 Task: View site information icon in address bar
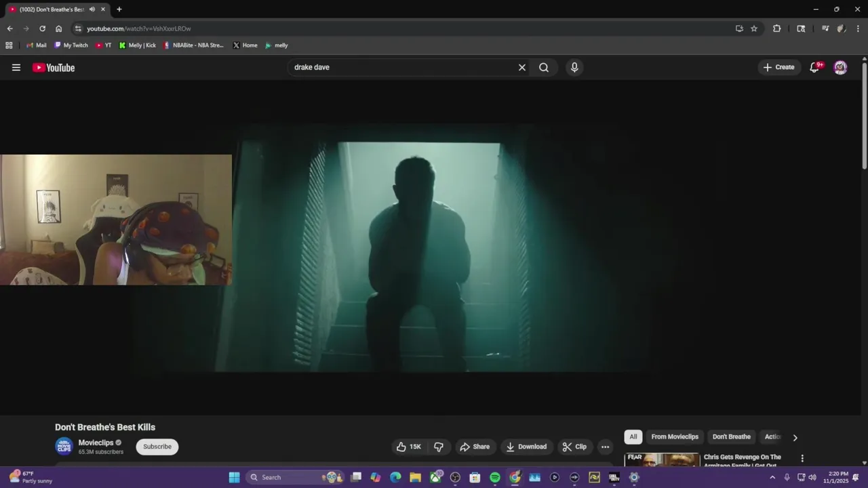click(x=78, y=28)
